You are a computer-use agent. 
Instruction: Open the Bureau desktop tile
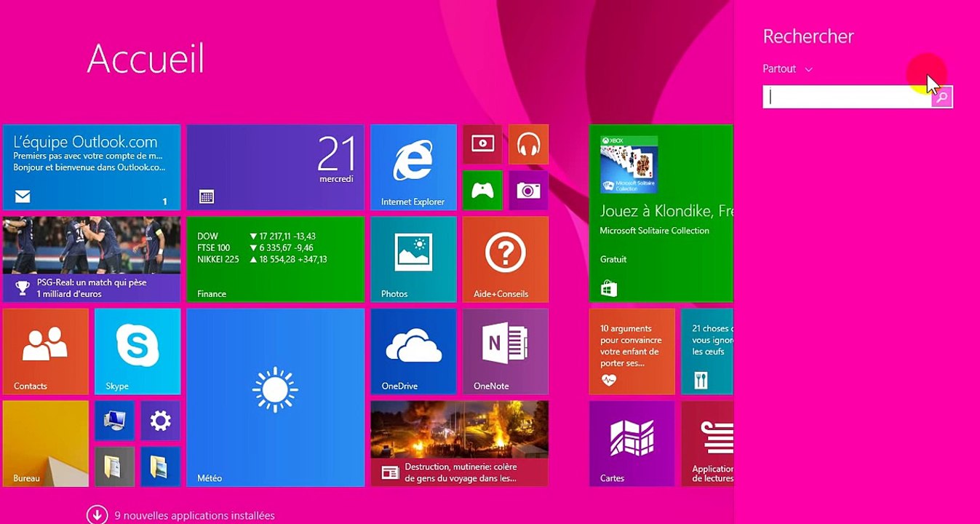coord(46,443)
